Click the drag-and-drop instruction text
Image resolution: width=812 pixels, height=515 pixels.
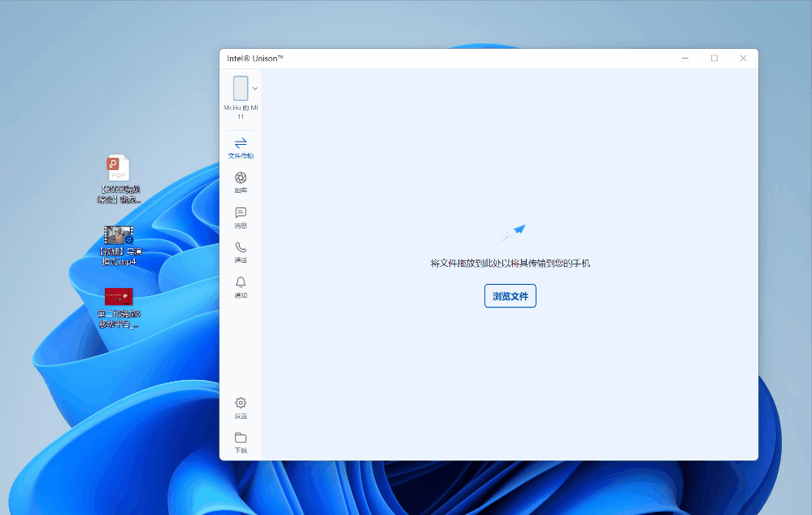pyautogui.click(x=510, y=264)
